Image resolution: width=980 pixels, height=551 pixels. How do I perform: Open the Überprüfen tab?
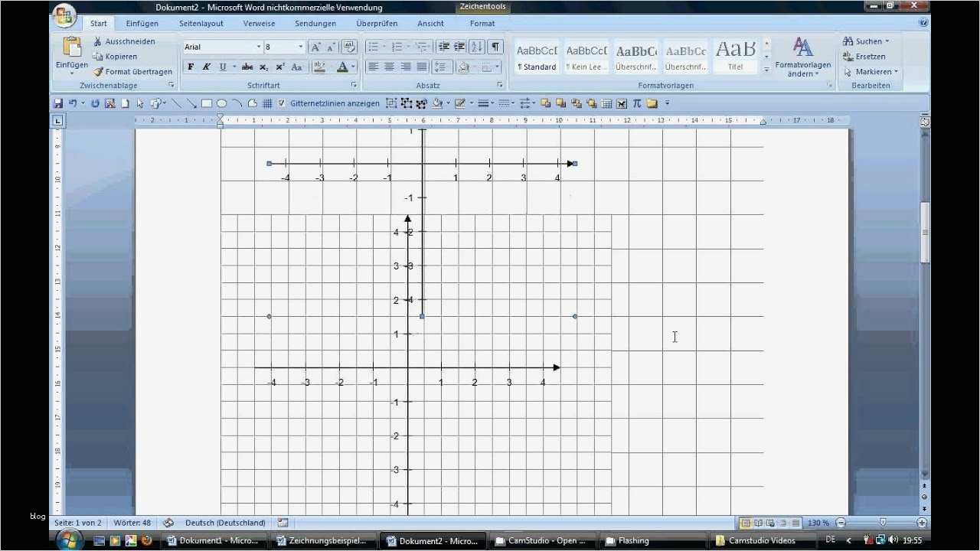(x=377, y=24)
